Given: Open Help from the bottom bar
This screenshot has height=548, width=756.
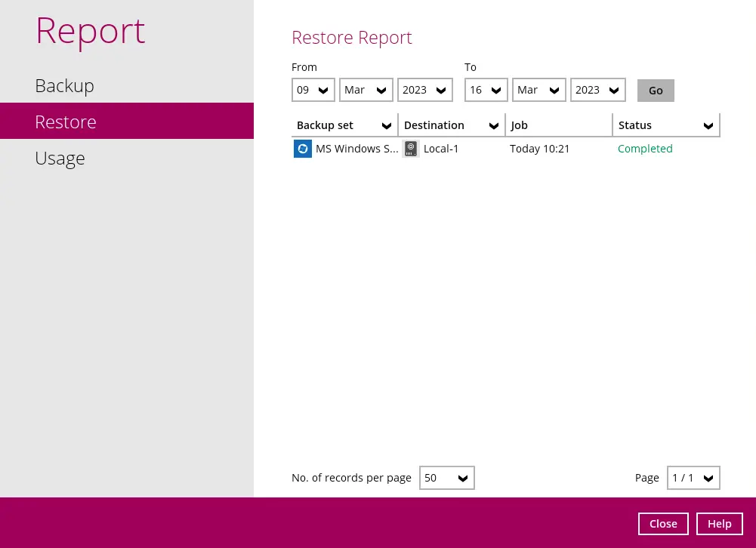Looking at the screenshot, I should click(719, 524).
